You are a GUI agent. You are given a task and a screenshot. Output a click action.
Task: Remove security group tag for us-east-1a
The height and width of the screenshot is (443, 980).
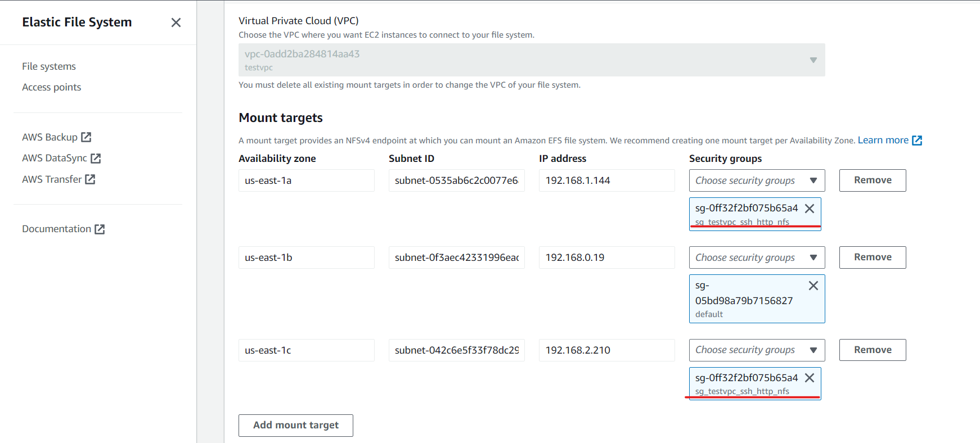(810, 209)
